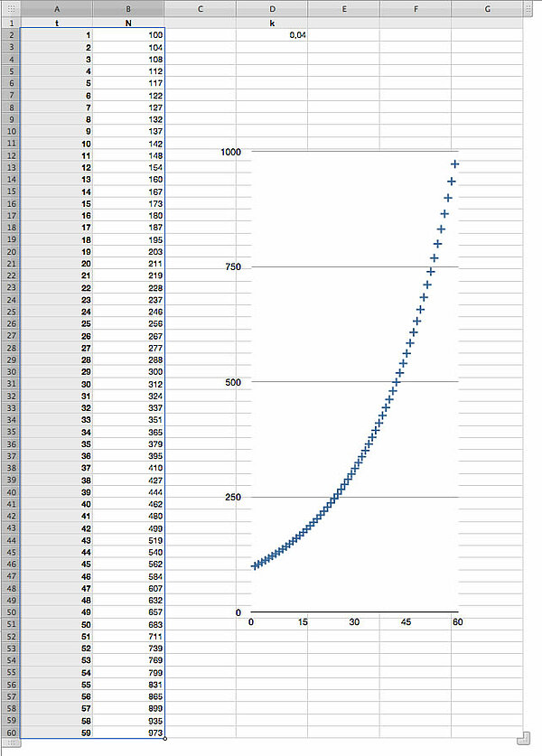
Task: Click the 1000 label on chart y-axis
Action: point(231,152)
